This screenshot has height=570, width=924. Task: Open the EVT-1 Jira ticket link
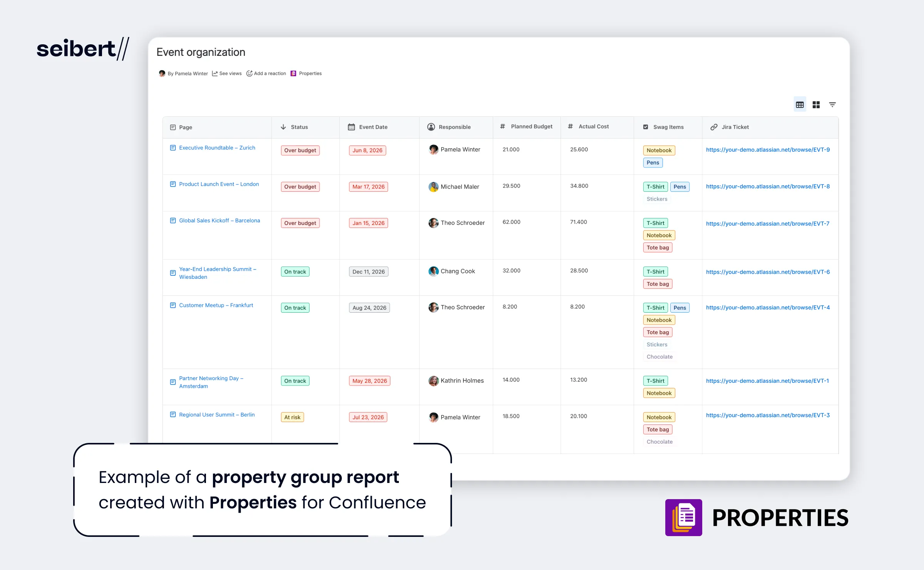767,381
